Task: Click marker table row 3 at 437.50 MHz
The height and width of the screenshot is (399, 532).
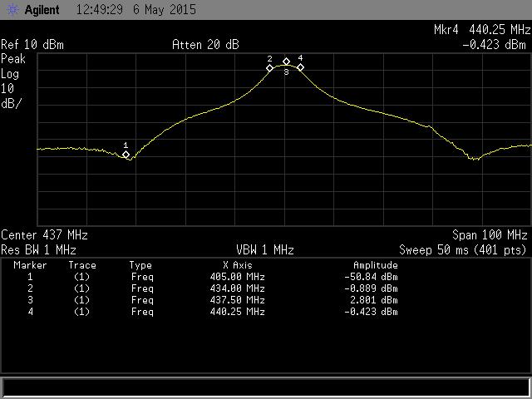Action: [x=237, y=300]
